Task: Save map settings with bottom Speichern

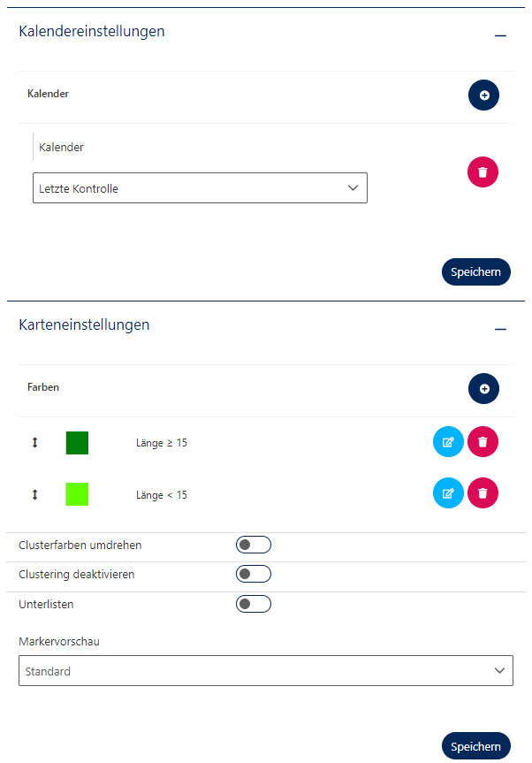Action: [x=475, y=746]
